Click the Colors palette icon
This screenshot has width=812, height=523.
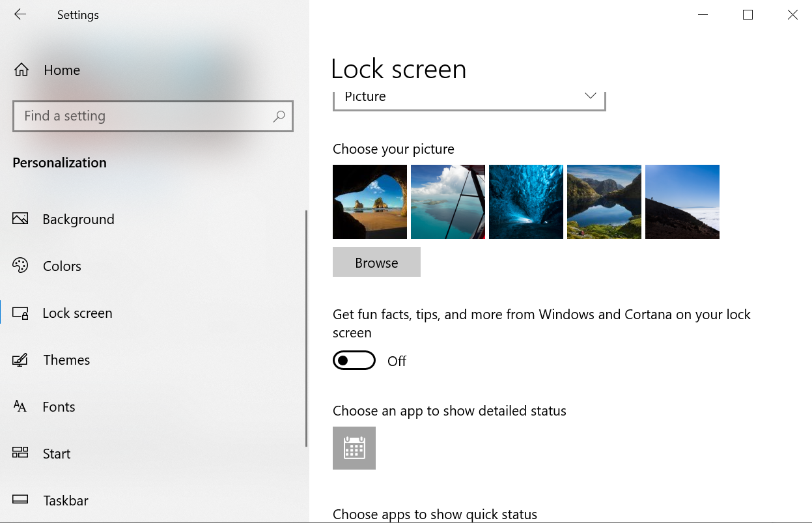point(20,266)
